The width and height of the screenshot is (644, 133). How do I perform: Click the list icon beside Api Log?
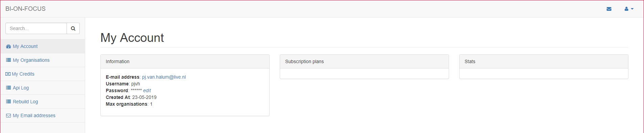[x=8, y=88]
